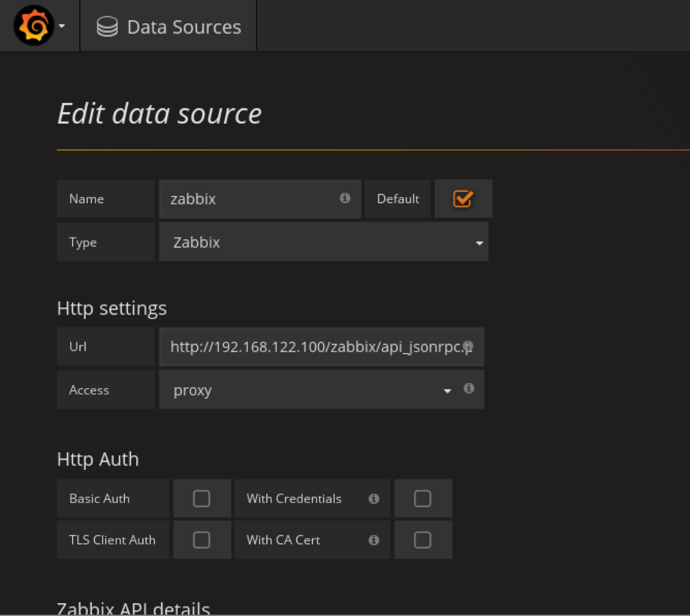Enable the With CA Cert checkbox
The width and height of the screenshot is (690, 616).
[x=423, y=540]
